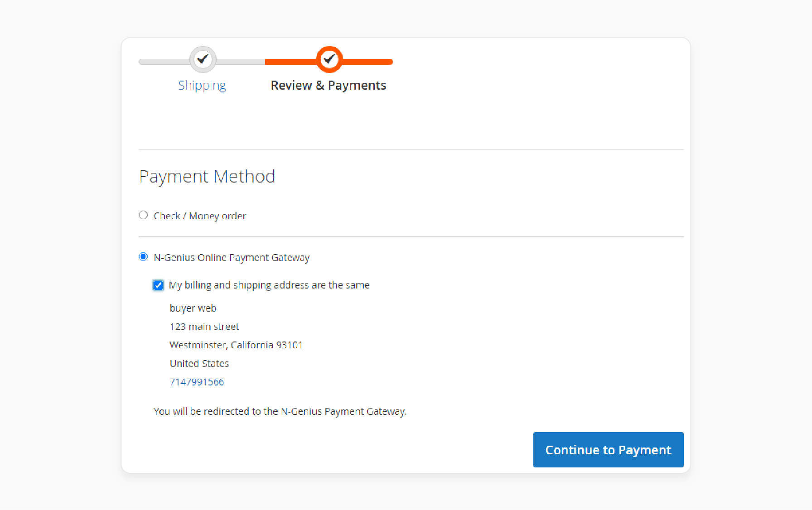The image size is (812, 510).
Task: Click 'Westminster, California 93101' text
Action: pyautogui.click(x=236, y=345)
